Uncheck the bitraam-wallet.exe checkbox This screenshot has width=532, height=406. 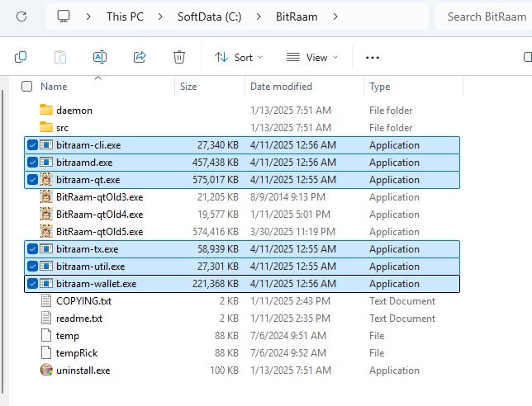[32, 284]
